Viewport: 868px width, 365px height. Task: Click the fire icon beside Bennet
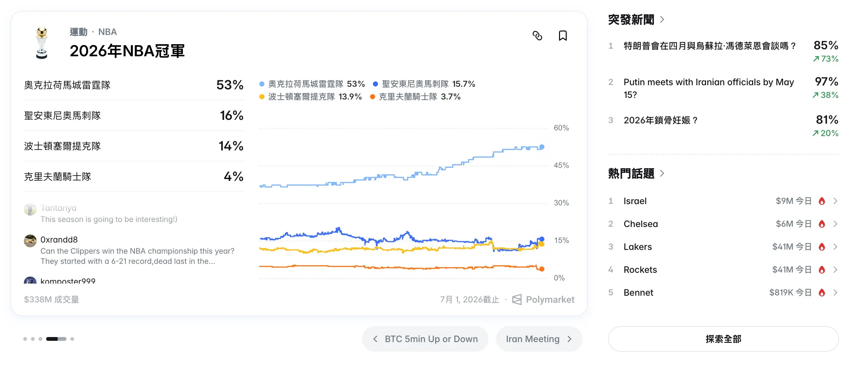822,293
